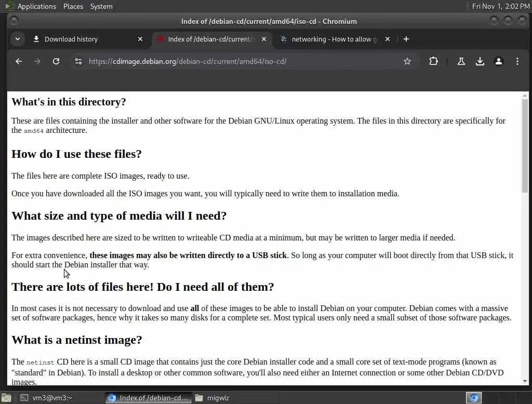Open the profile avatar menu
The width and height of the screenshot is (532, 404).
[x=498, y=61]
